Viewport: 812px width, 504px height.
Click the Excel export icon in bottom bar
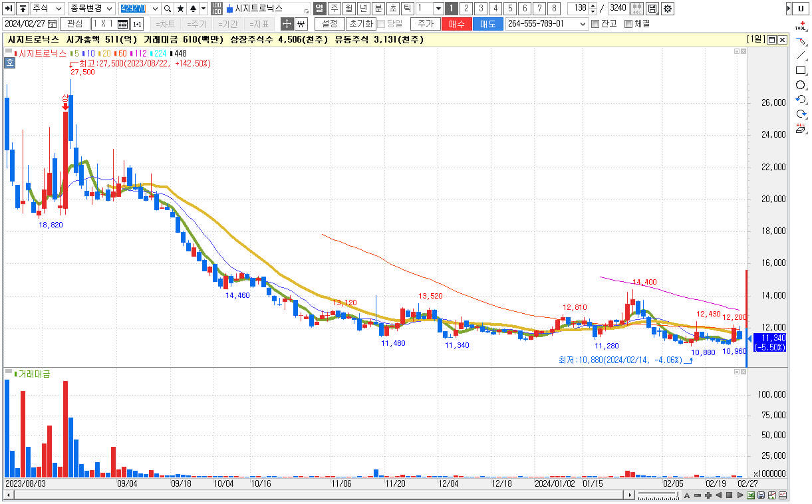coord(751,495)
